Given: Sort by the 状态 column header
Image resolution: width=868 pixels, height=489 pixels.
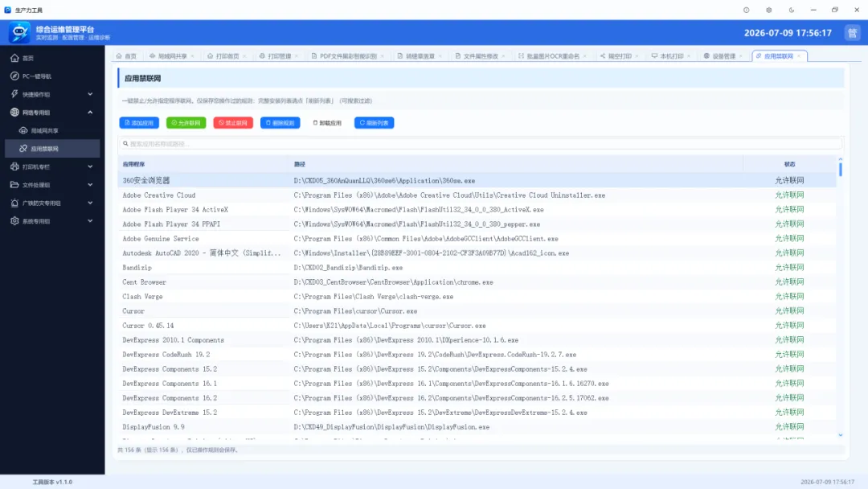Looking at the screenshot, I should (789, 165).
